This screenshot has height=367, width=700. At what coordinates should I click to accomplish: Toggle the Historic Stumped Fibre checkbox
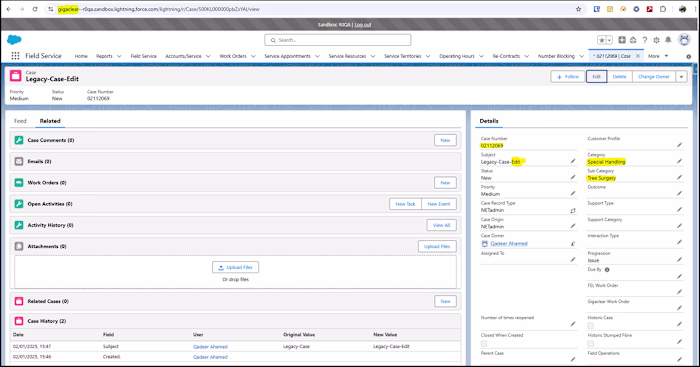[x=591, y=343]
